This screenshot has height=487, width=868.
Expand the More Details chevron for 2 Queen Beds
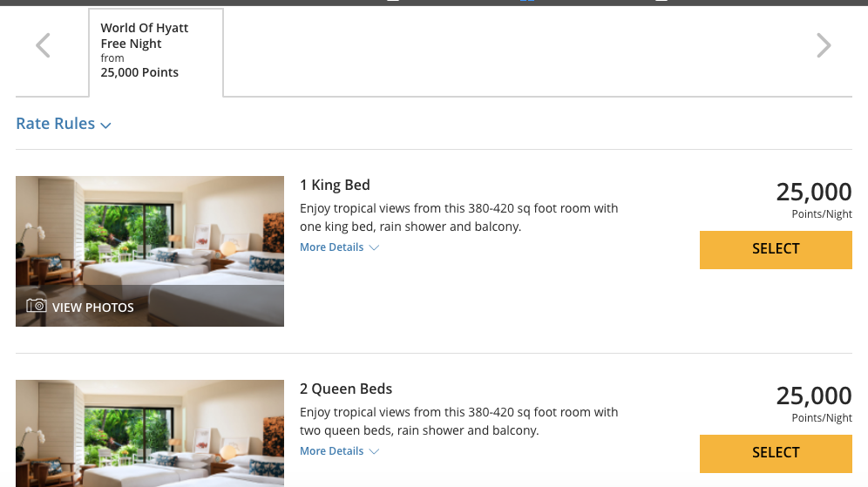(x=374, y=451)
